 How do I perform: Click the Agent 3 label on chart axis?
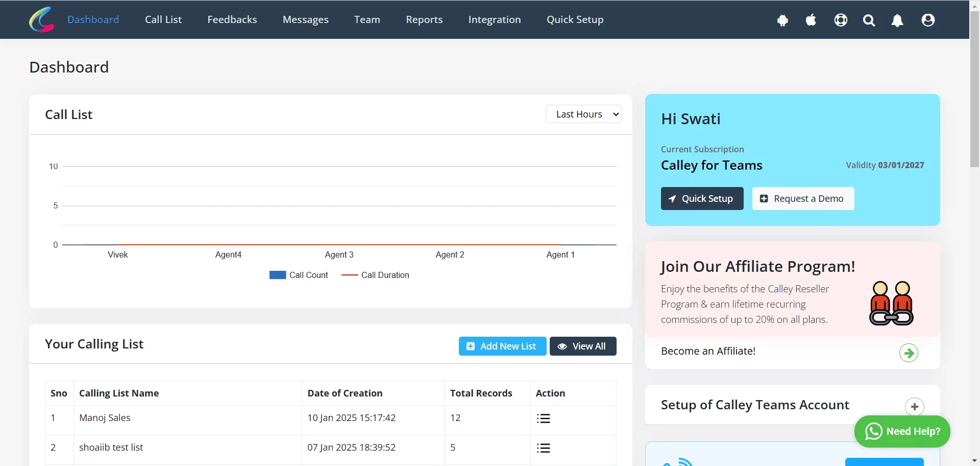click(339, 254)
